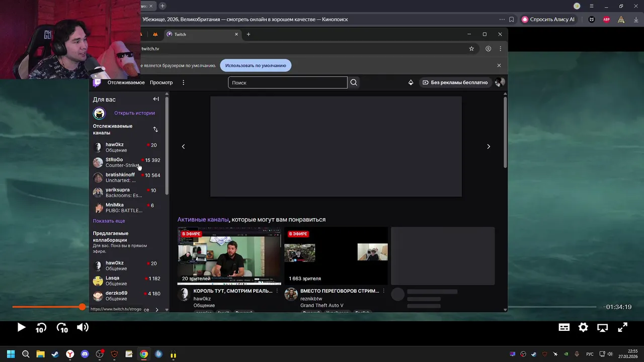Click the orange video progress handle
Viewport: 644px width, 362px height.
pos(82,307)
